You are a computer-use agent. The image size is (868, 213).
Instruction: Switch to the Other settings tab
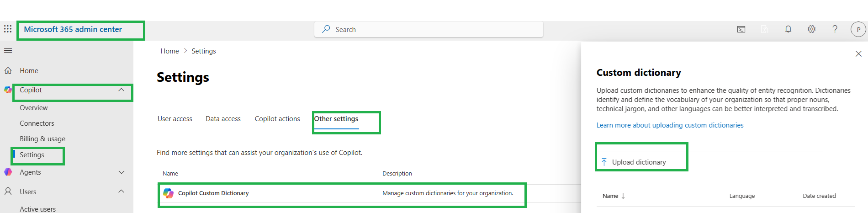coord(336,119)
